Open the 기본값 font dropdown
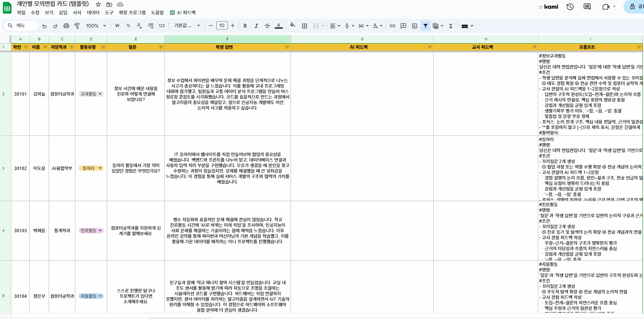644x319 pixels. (187, 26)
